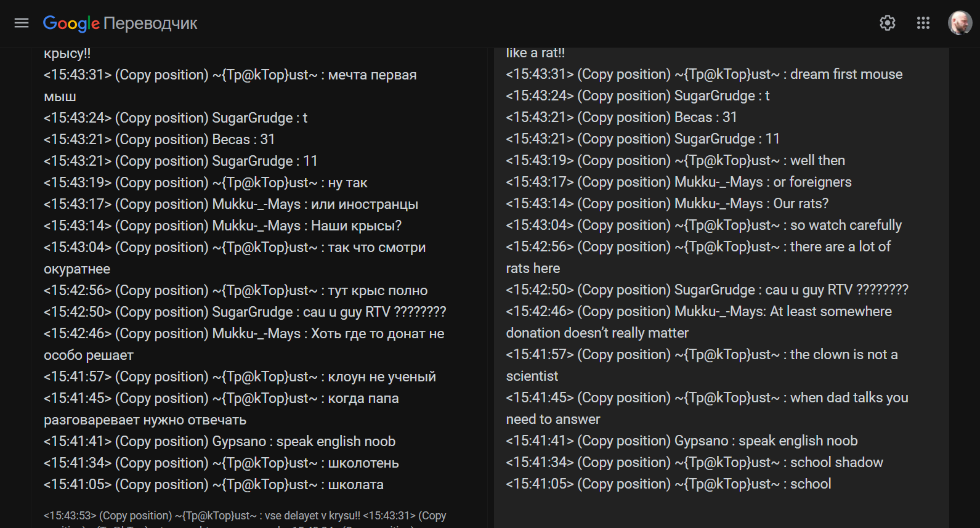Image resolution: width=980 pixels, height=528 pixels.
Task: Open the hamburger main menu
Action: click(x=22, y=23)
